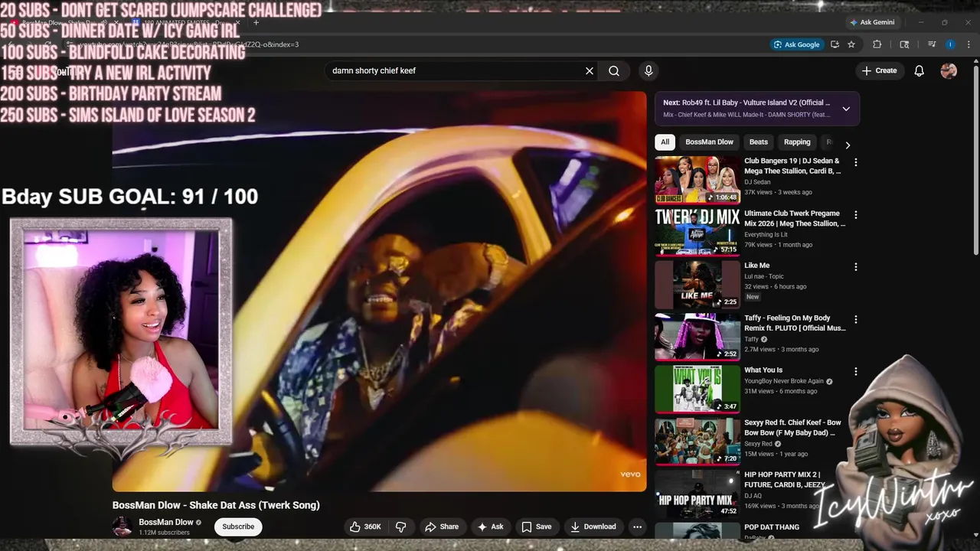Start voice search with the microphone icon
Image resolution: width=980 pixels, height=551 pixels.
(x=648, y=70)
